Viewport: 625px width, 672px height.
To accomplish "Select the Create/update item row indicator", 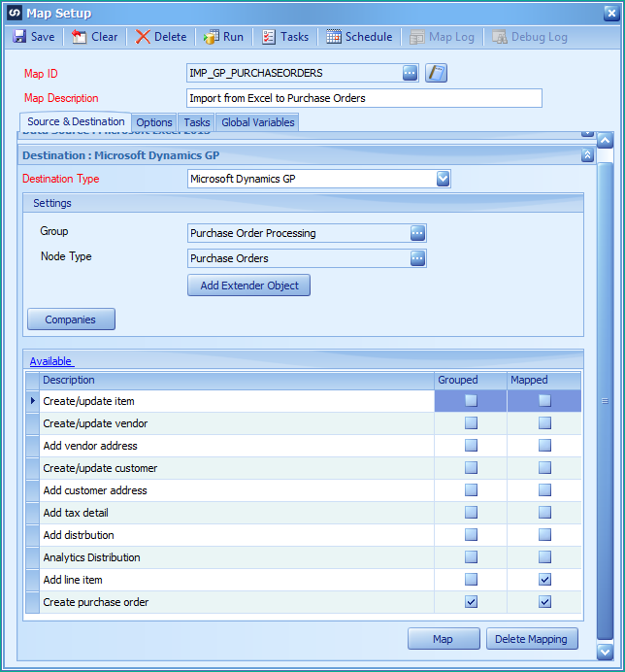I will [33, 401].
